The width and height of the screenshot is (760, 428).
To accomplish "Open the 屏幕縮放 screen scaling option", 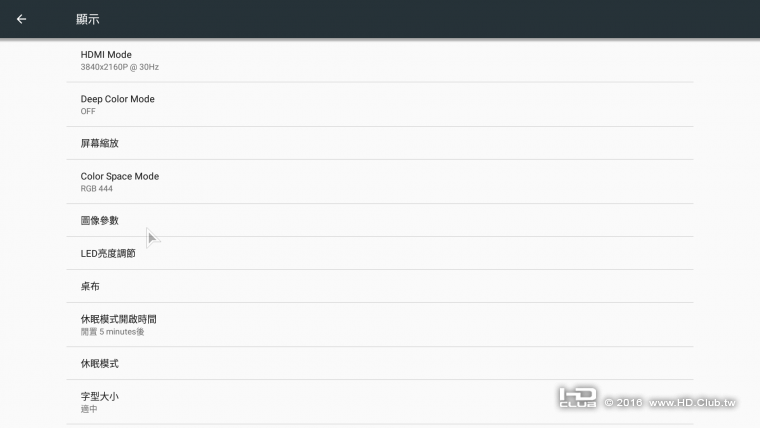I will [100, 143].
